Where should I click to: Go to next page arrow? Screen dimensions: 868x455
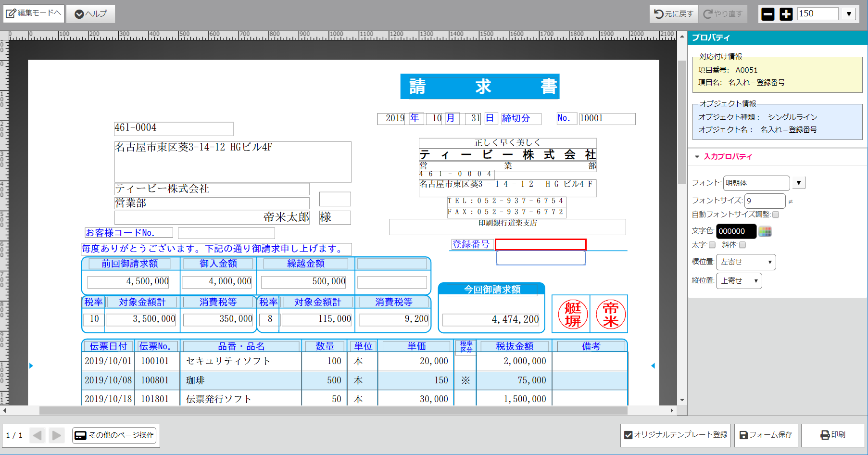pos(56,435)
